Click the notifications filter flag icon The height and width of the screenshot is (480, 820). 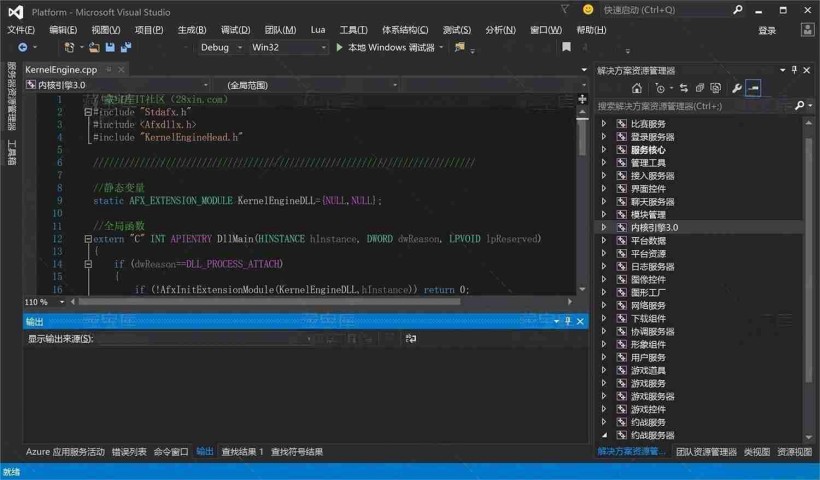(x=565, y=9)
